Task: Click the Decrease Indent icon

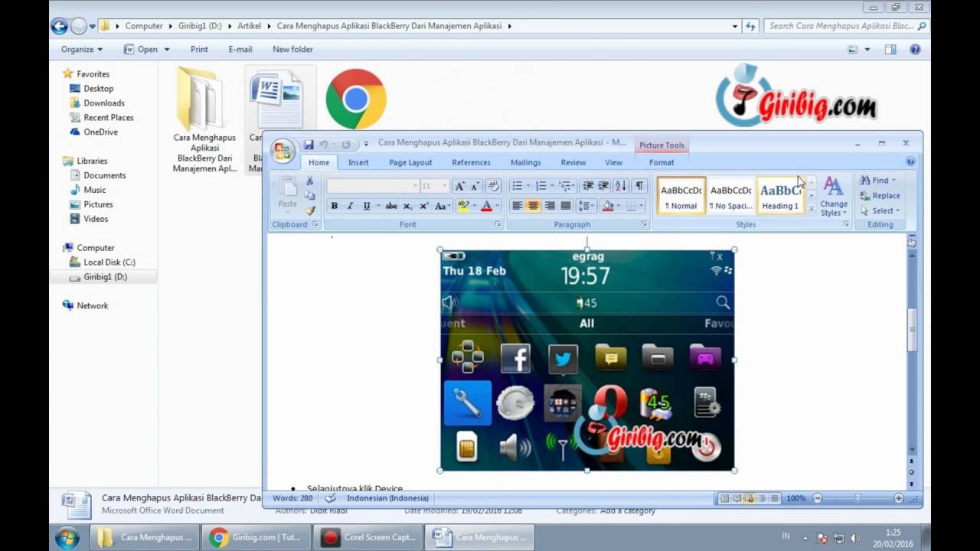Action: (x=588, y=186)
